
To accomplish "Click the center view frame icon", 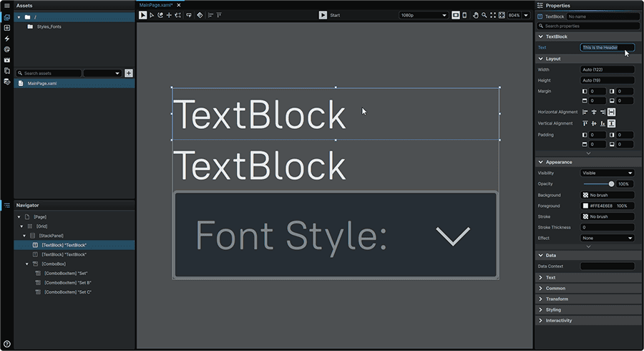I will [502, 15].
